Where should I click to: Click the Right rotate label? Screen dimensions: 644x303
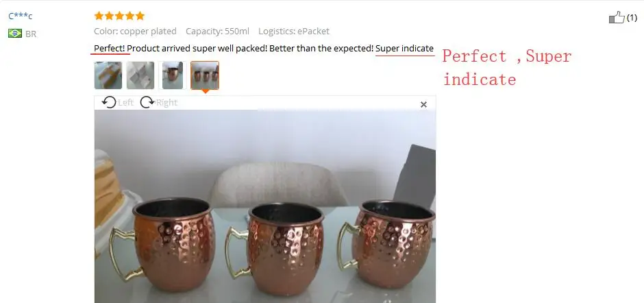tap(166, 102)
